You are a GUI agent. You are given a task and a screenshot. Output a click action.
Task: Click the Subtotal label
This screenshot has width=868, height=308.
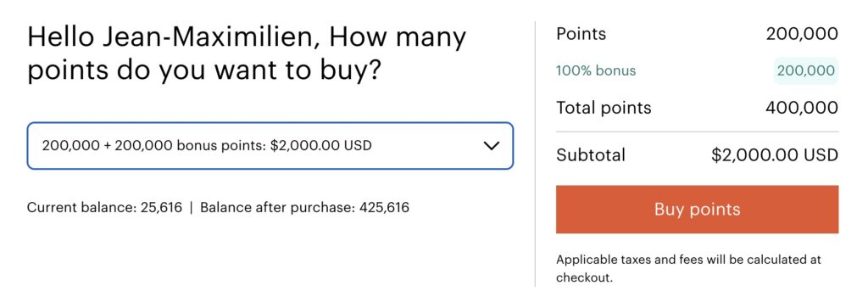point(591,154)
